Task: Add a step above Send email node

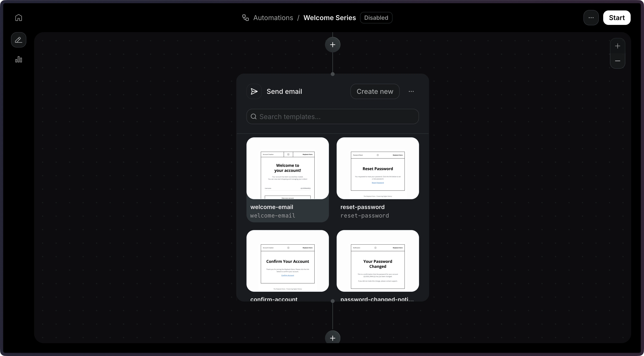Action: pyautogui.click(x=332, y=45)
